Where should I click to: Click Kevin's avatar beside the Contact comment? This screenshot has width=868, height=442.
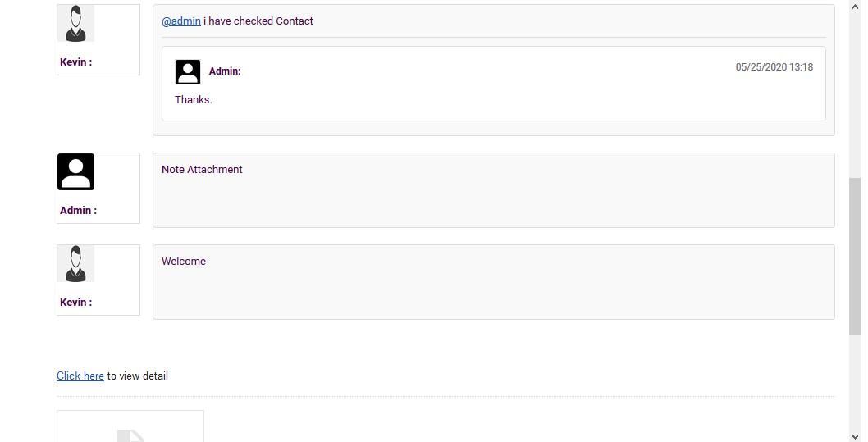tap(75, 23)
